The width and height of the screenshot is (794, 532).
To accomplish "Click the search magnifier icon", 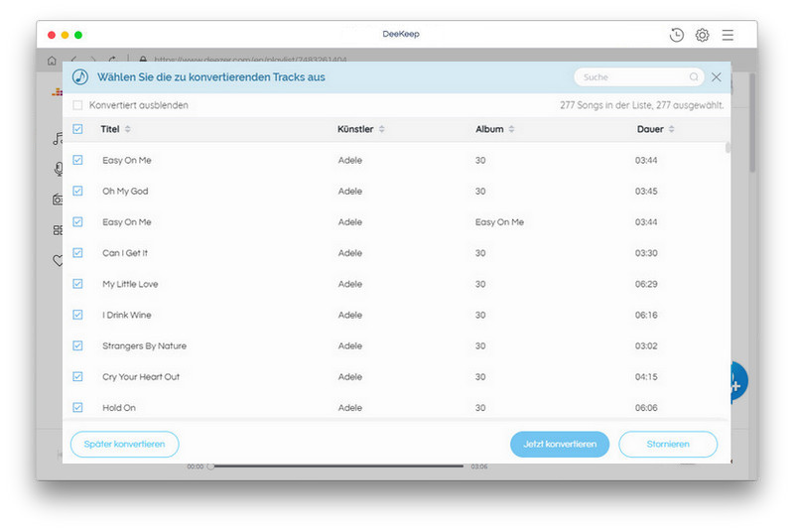I will (694, 77).
